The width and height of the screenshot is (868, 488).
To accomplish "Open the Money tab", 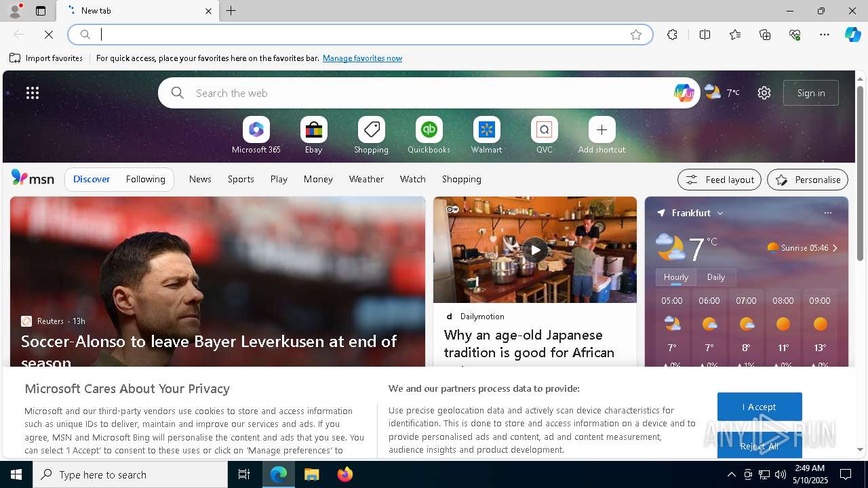I will (x=318, y=179).
